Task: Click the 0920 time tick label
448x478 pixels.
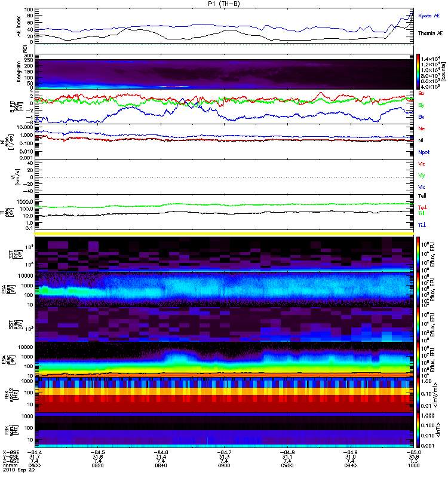Action: [287, 465]
